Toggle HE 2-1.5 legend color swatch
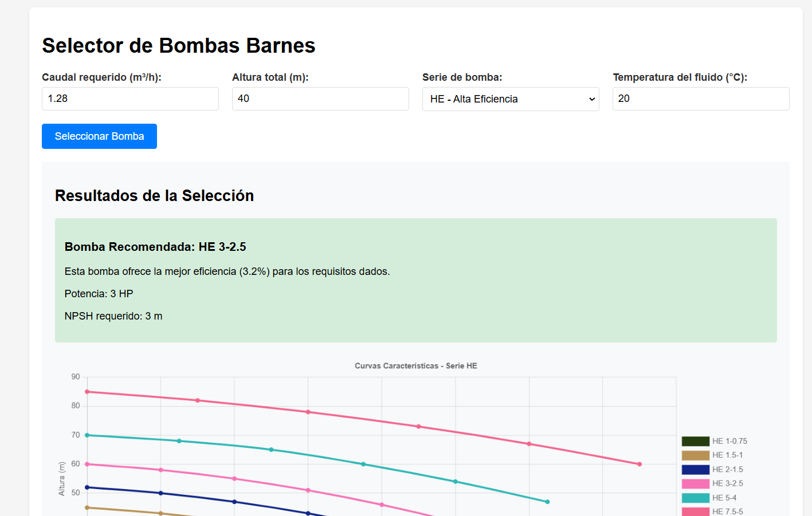Image resolution: width=812 pixels, height=516 pixels. tap(695, 470)
